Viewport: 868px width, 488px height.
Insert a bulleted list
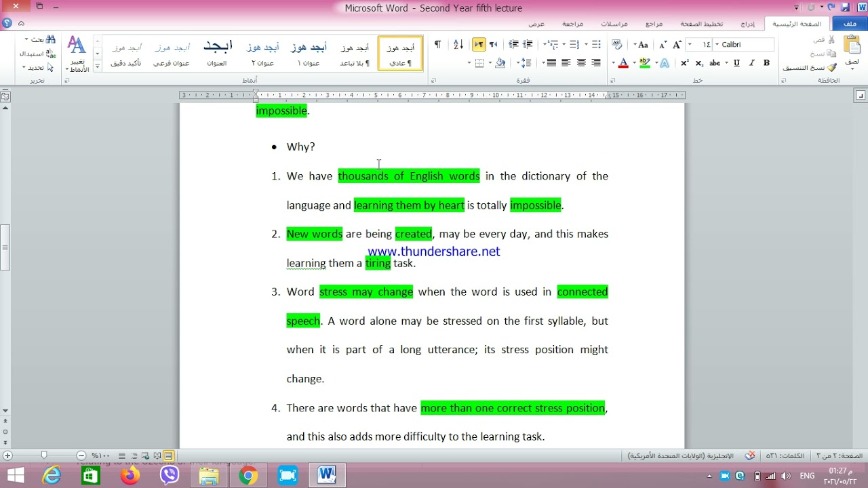(x=595, y=45)
